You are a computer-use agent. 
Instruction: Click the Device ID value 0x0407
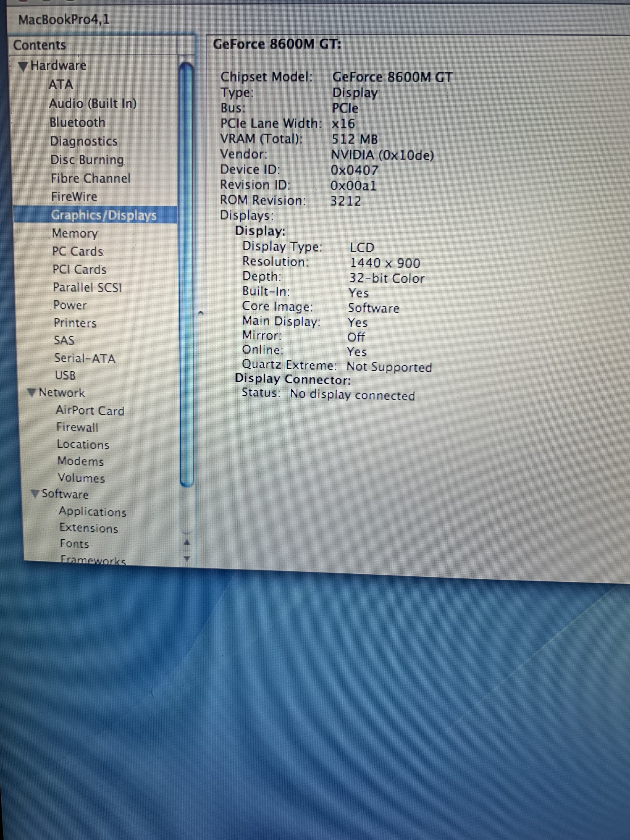click(354, 170)
